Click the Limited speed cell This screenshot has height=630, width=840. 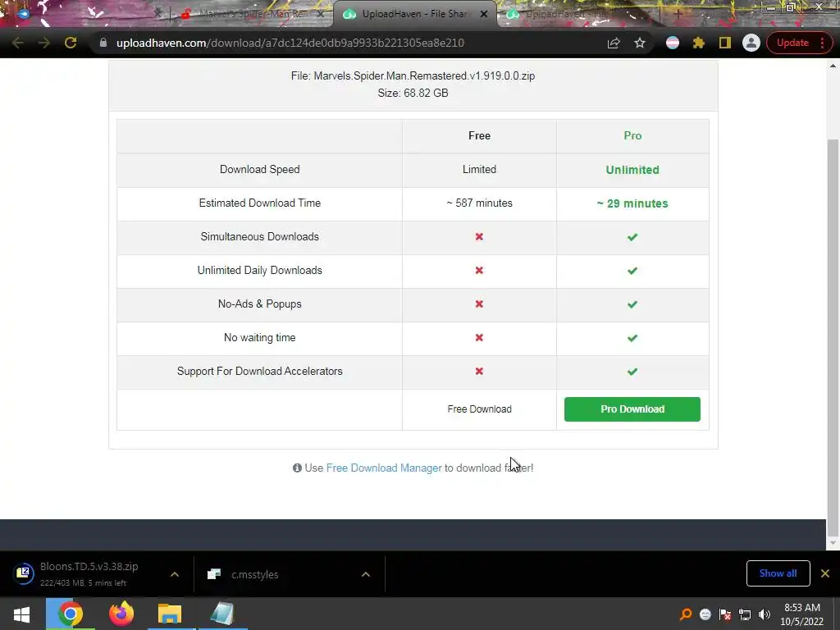pyautogui.click(x=479, y=170)
